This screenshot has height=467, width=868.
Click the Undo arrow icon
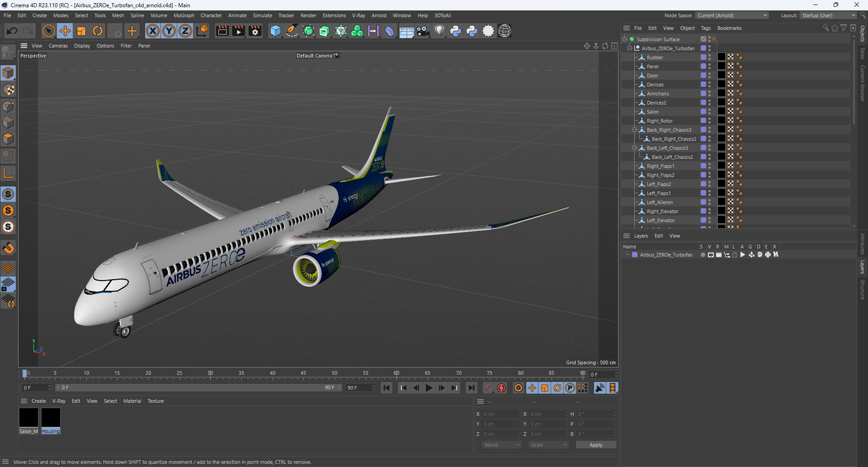pos(12,31)
